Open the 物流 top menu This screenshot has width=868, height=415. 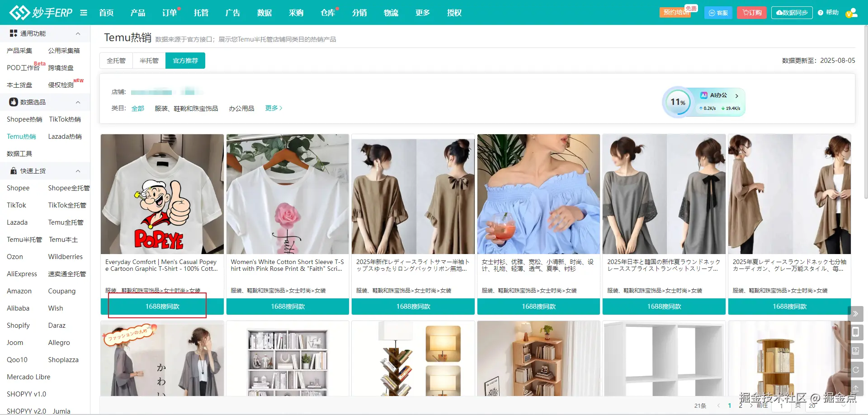pyautogui.click(x=391, y=13)
